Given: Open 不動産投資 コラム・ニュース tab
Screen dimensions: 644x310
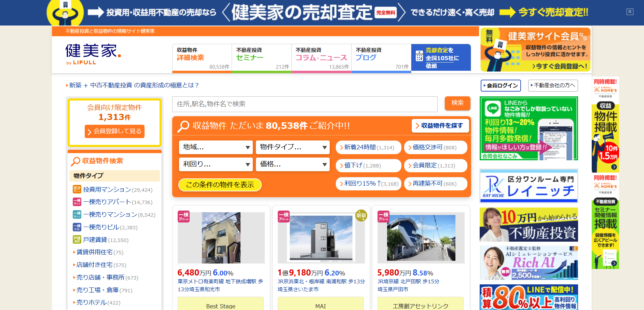Looking at the screenshot, I should 321,58.
